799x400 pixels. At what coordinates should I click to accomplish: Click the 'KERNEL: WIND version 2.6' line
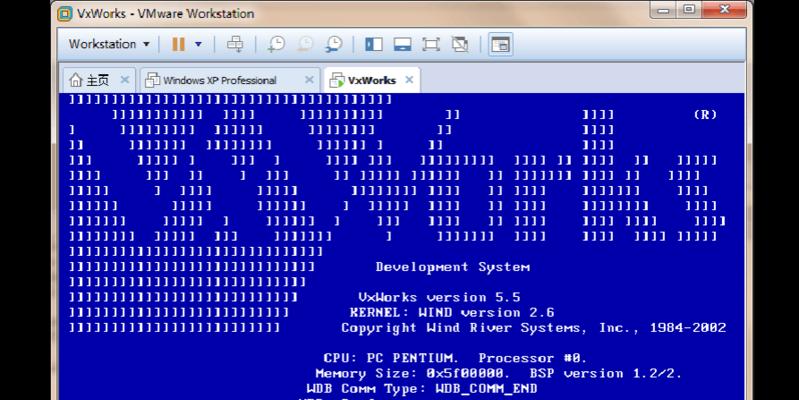pyautogui.click(x=452, y=312)
